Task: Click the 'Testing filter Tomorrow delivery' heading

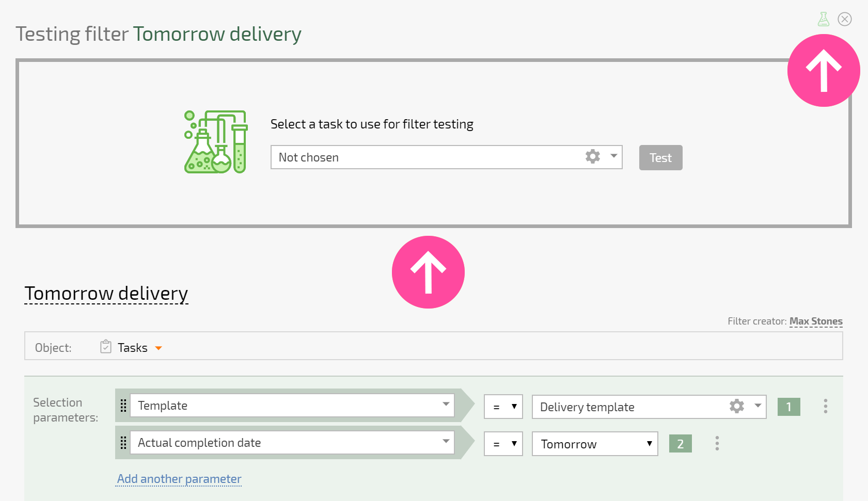Action: pyautogui.click(x=159, y=34)
